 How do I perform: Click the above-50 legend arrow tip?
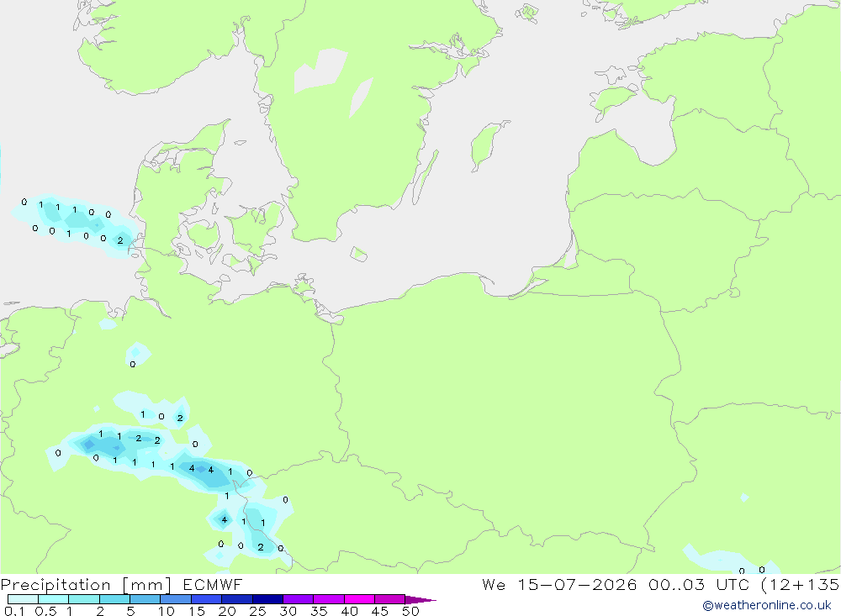click(420, 599)
